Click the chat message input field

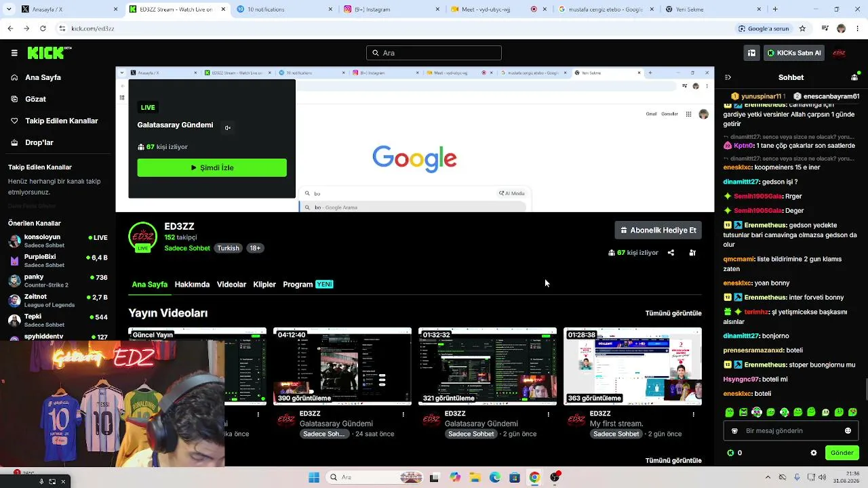point(791,430)
